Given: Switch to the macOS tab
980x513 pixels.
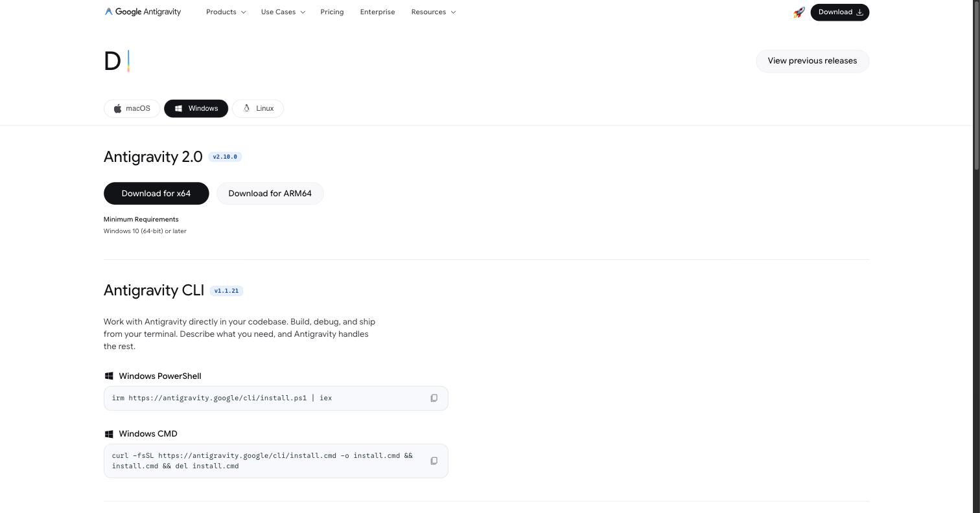Looking at the screenshot, I should (132, 108).
